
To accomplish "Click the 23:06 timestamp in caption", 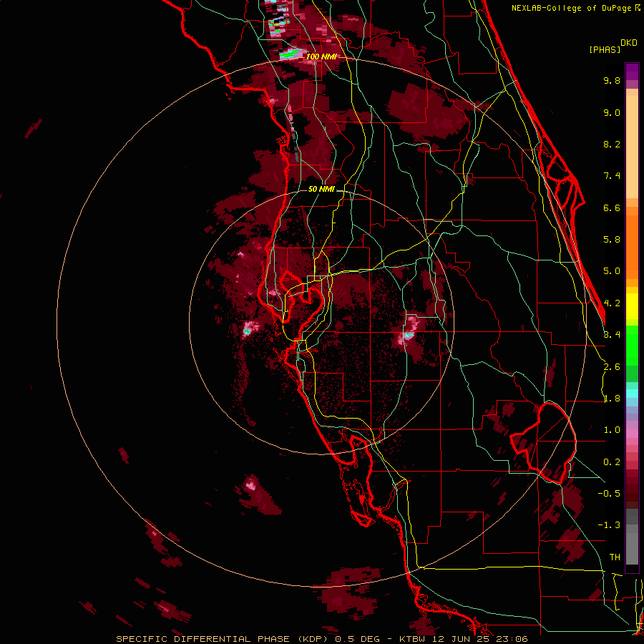I will pyautogui.click(x=512, y=639).
